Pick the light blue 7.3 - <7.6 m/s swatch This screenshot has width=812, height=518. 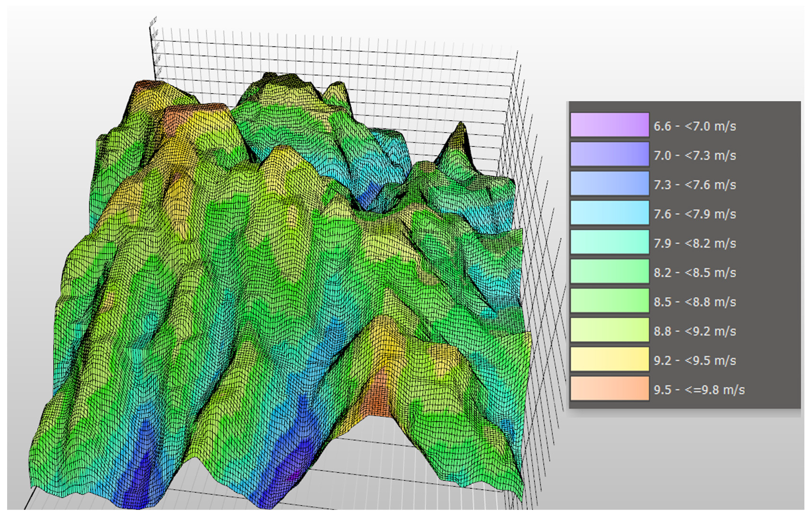point(609,184)
